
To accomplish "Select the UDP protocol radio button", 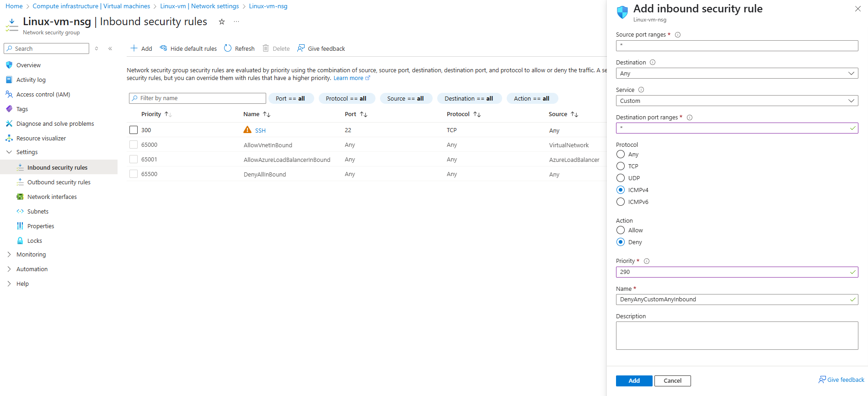I will [x=621, y=178].
